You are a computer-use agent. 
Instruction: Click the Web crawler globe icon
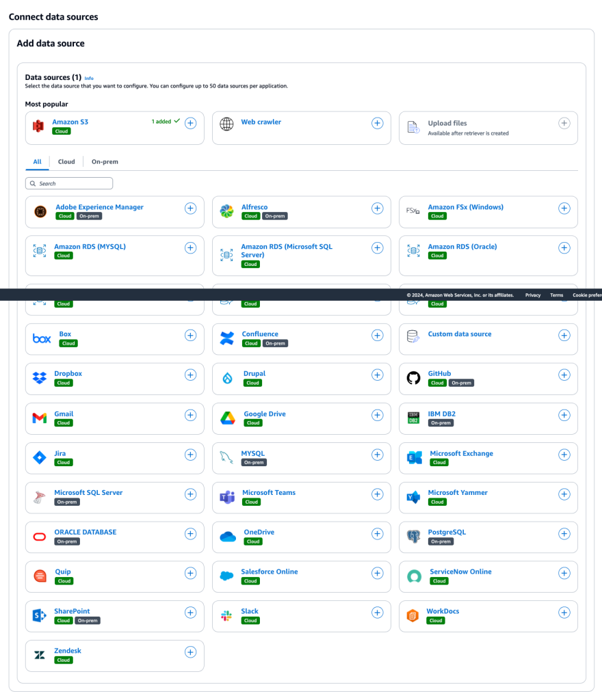[226, 124]
